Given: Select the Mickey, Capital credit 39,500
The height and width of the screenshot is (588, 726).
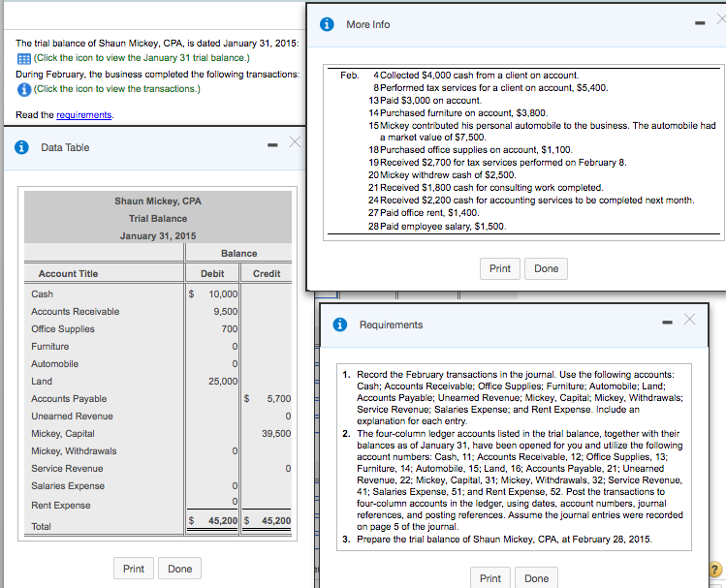Looking at the screenshot, I should tap(276, 433).
